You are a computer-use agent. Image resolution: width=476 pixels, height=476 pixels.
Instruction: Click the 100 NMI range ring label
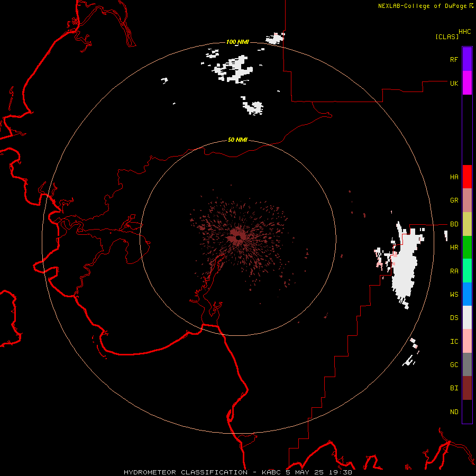pos(237,42)
